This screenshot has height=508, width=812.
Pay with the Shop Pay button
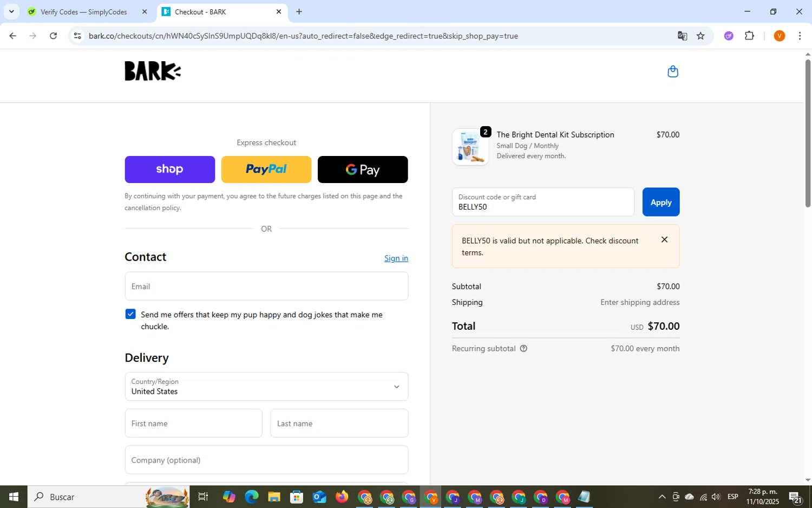tap(169, 170)
